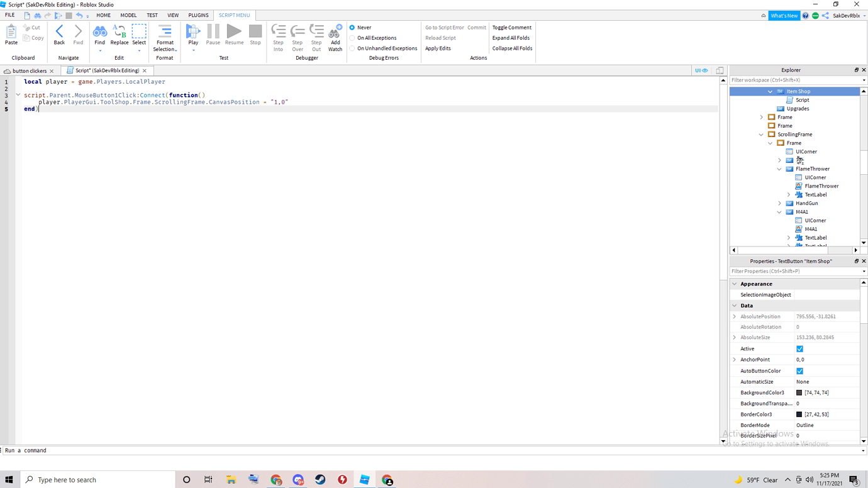868x488 pixels.
Task: Open the BorderColor3 color swatch
Action: [x=800, y=414]
